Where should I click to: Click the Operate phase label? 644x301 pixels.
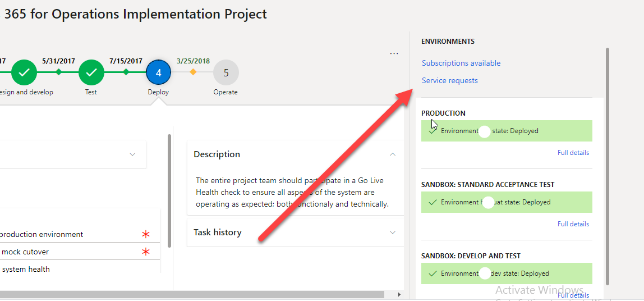(x=226, y=92)
